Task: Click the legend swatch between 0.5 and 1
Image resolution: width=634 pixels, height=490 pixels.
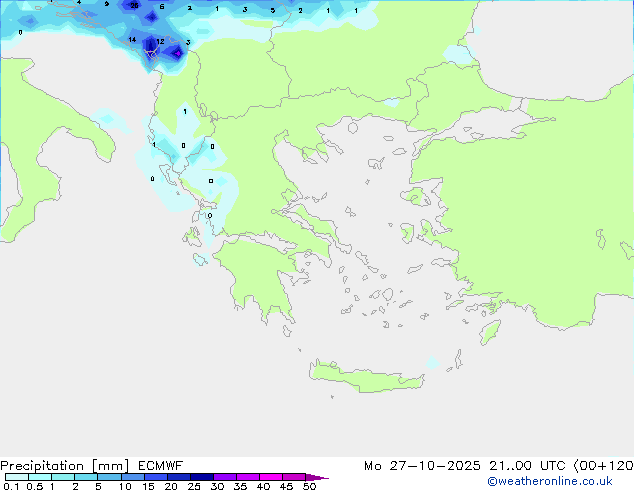Action: [x=40, y=477]
